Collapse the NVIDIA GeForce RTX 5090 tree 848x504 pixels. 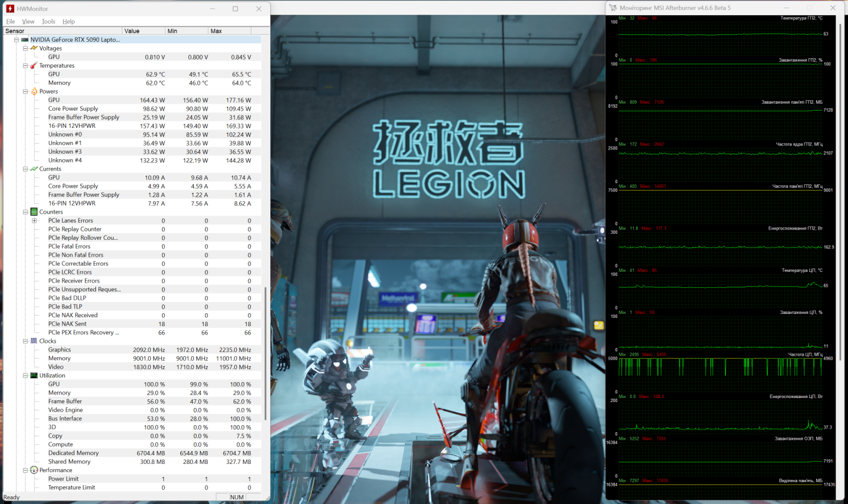[16, 40]
